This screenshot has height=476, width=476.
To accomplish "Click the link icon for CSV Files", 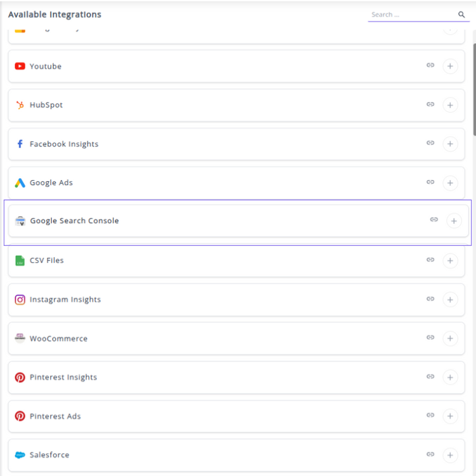I will [x=430, y=260].
